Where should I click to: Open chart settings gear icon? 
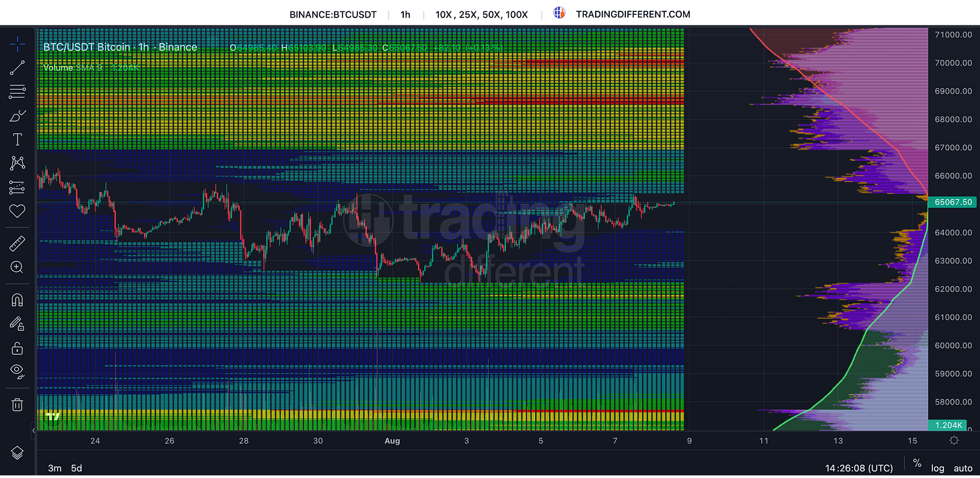(954, 440)
